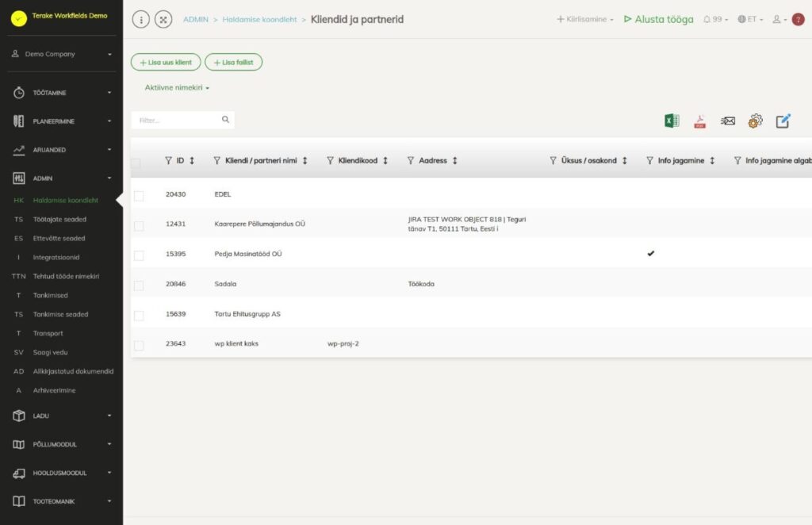Go to Haldamise koondleht breadcrumb link
This screenshot has width=812, height=525.
(259, 20)
